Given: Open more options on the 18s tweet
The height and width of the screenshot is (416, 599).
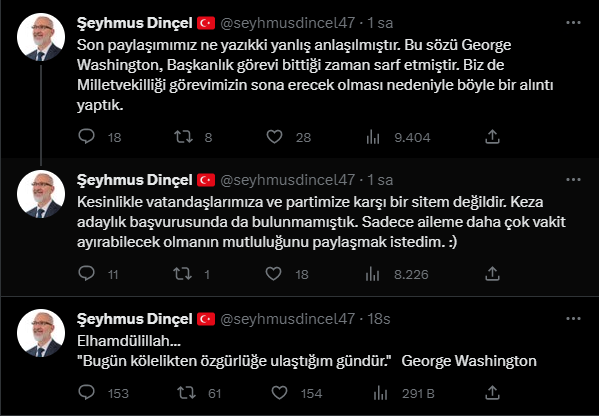Looking at the screenshot, I should tap(573, 319).
